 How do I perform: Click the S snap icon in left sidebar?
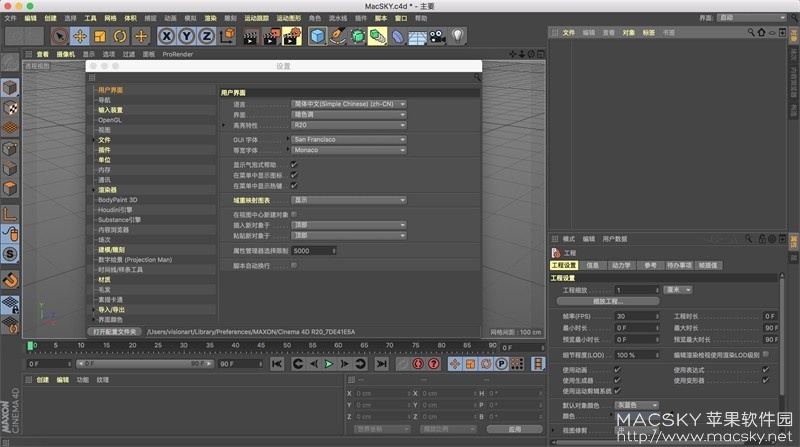pyautogui.click(x=10, y=254)
